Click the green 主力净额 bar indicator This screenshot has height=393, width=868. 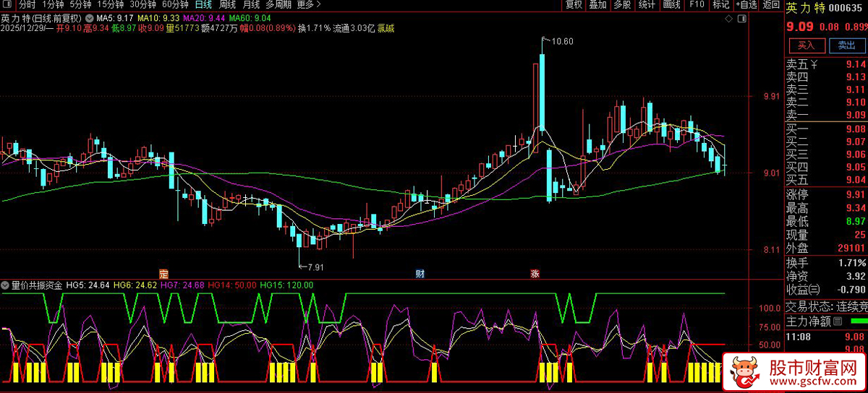point(859,321)
